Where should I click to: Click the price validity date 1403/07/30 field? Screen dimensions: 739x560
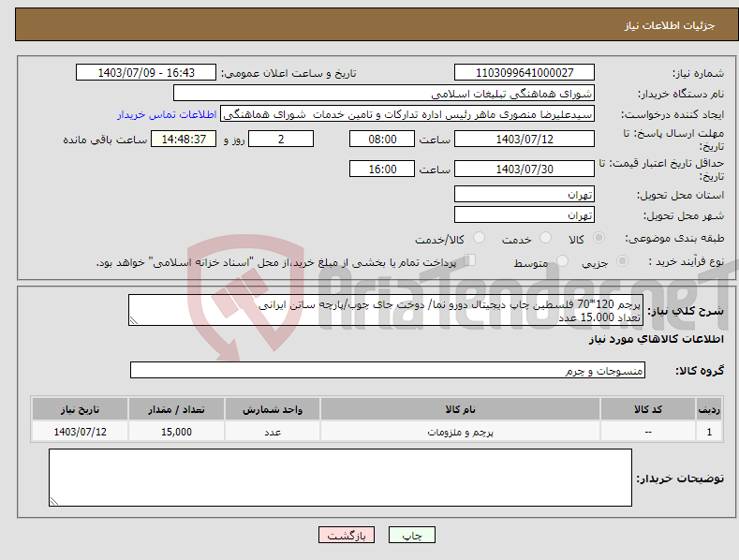(x=525, y=169)
